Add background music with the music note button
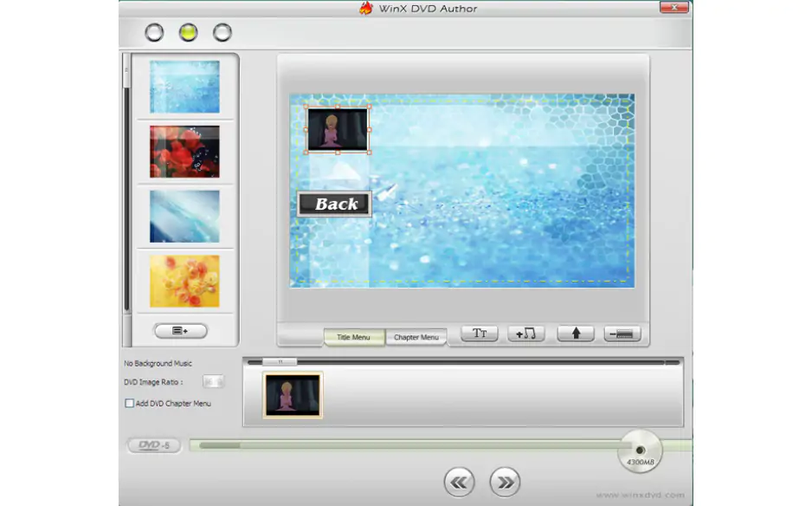The height and width of the screenshot is (506, 812). [526, 334]
